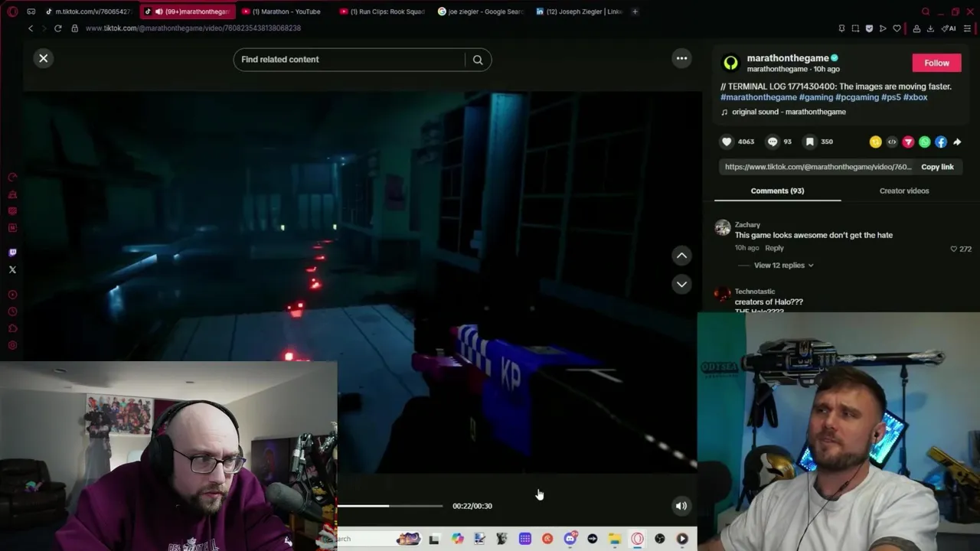
Task: Like the video with the heart icon
Action: (727, 142)
